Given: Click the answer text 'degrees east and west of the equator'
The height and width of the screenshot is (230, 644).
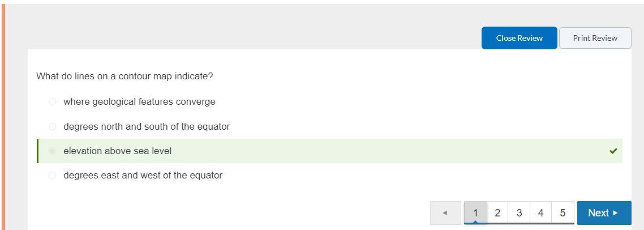Looking at the screenshot, I should 143,176.
